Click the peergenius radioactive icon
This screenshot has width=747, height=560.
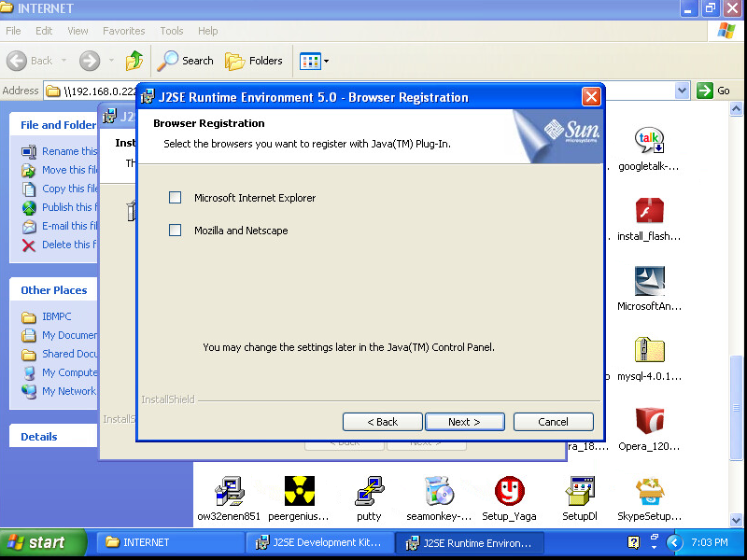click(299, 491)
